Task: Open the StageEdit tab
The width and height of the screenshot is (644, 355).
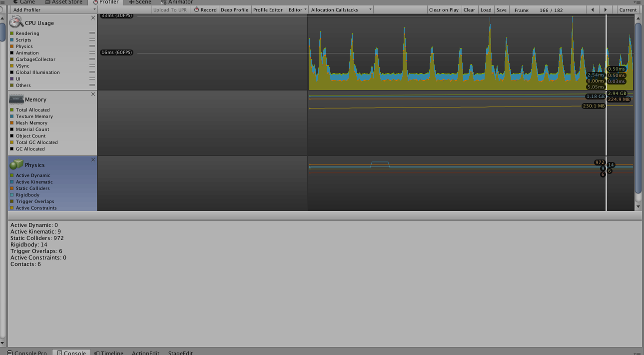Action: (180, 352)
